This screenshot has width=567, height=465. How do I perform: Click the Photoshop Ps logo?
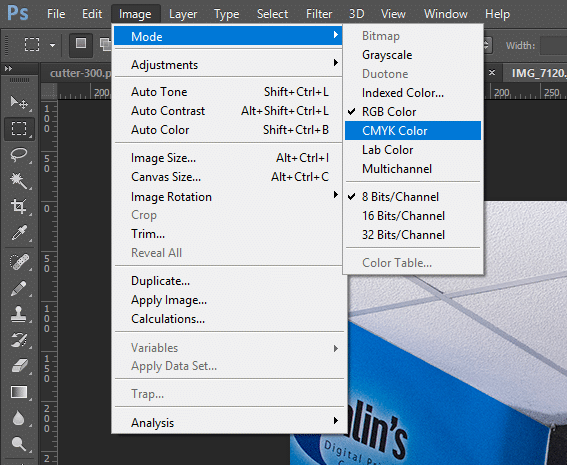point(18,13)
